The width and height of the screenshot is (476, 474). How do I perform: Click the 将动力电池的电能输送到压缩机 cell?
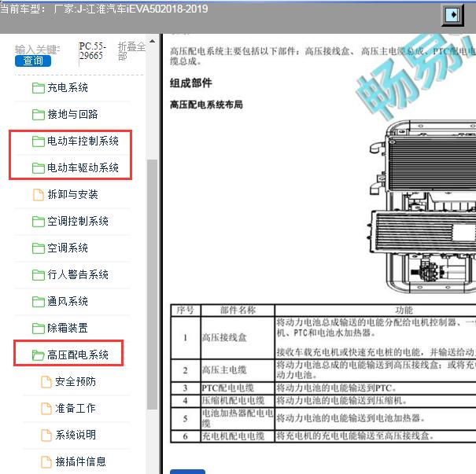pos(376,401)
